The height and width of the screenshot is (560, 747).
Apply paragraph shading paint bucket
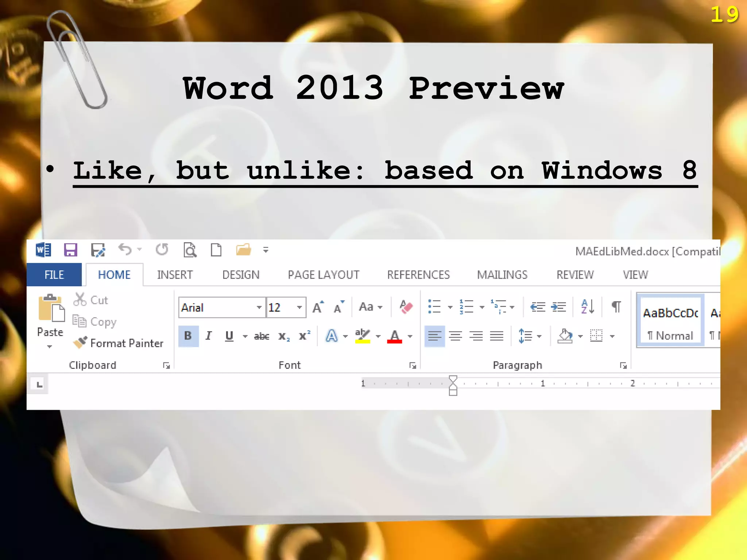[x=565, y=336]
